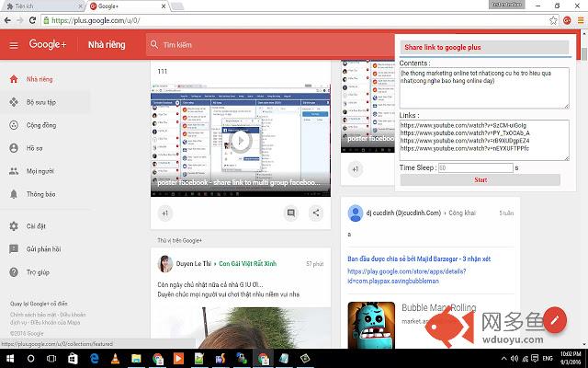Play the poster facebook video
The height and width of the screenshot is (368, 588).
tap(241, 141)
